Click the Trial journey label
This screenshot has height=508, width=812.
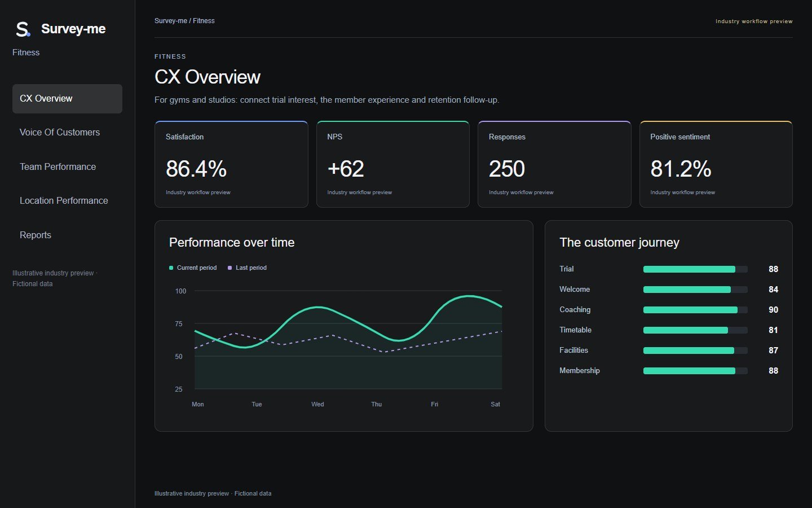click(567, 269)
